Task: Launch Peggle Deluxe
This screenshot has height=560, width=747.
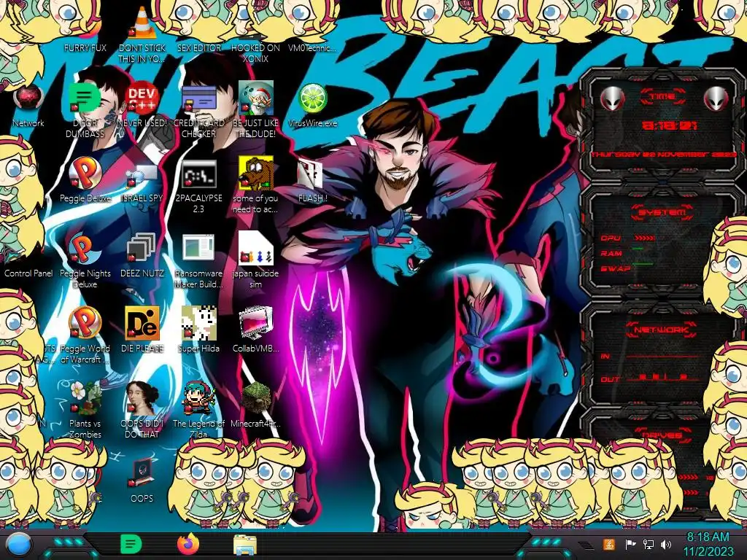Action: tap(85, 173)
